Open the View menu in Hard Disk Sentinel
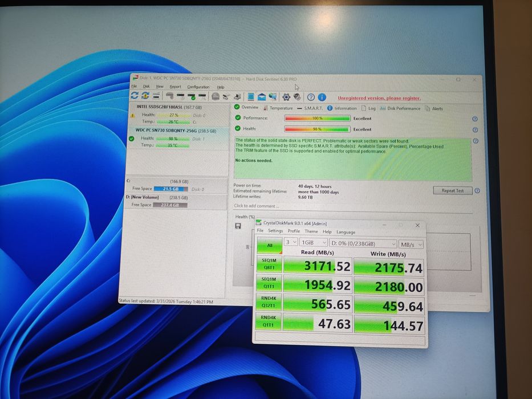 (x=160, y=87)
